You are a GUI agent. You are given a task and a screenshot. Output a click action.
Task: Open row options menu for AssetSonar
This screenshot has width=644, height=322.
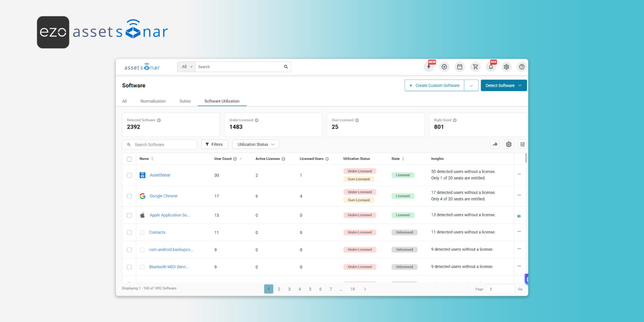[x=519, y=174]
